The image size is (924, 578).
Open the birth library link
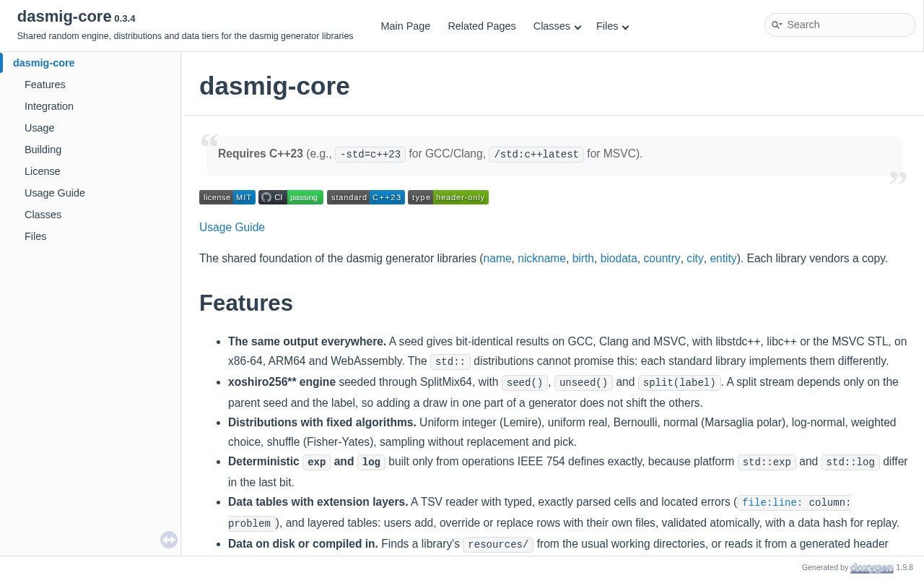(583, 258)
